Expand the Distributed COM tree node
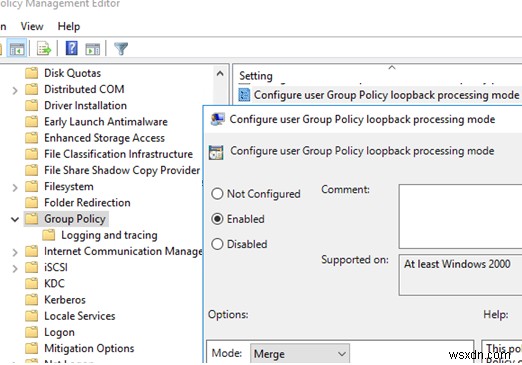This screenshot has height=365, width=522. click(x=15, y=90)
